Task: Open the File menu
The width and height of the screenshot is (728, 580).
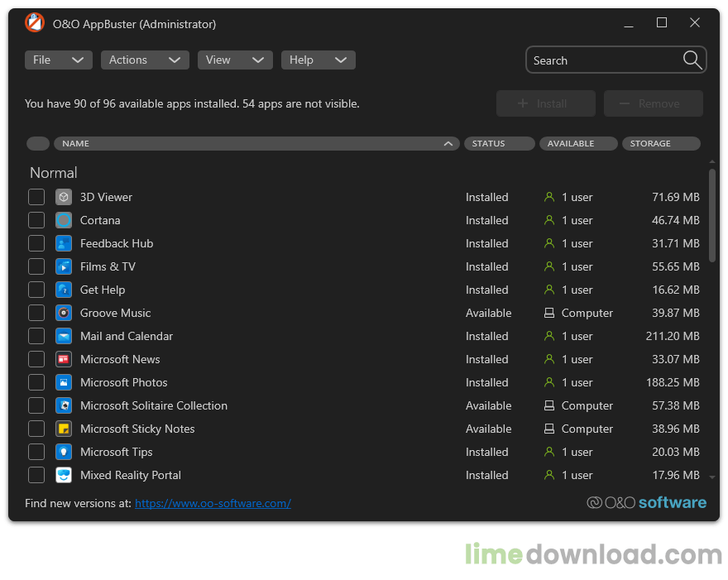Action: tap(58, 60)
